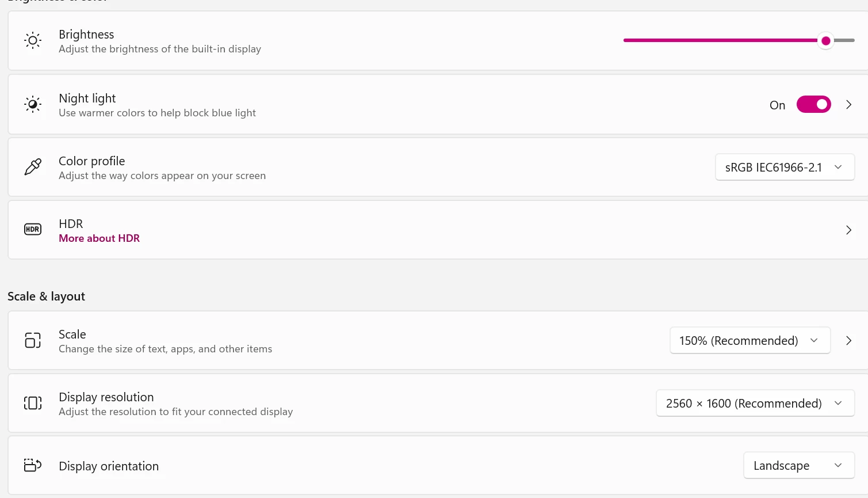
Task: Click the Color profile eyedropper icon
Action: [x=33, y=167]
